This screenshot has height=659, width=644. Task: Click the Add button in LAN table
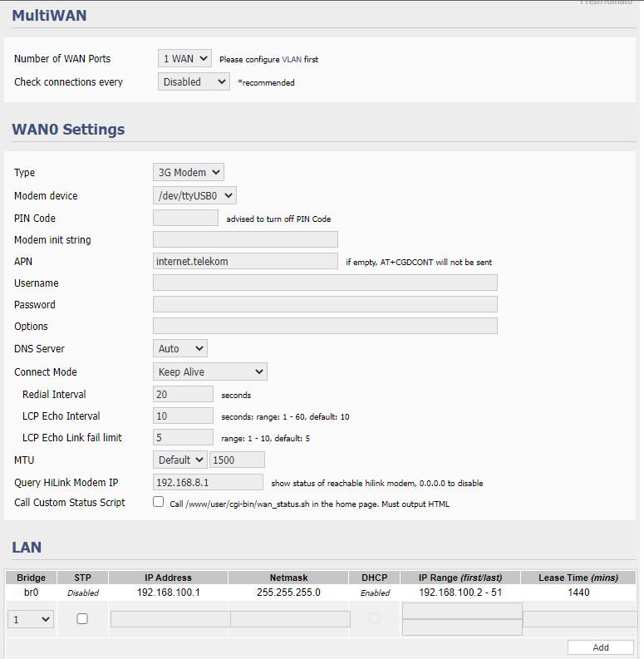click(600, 647)
